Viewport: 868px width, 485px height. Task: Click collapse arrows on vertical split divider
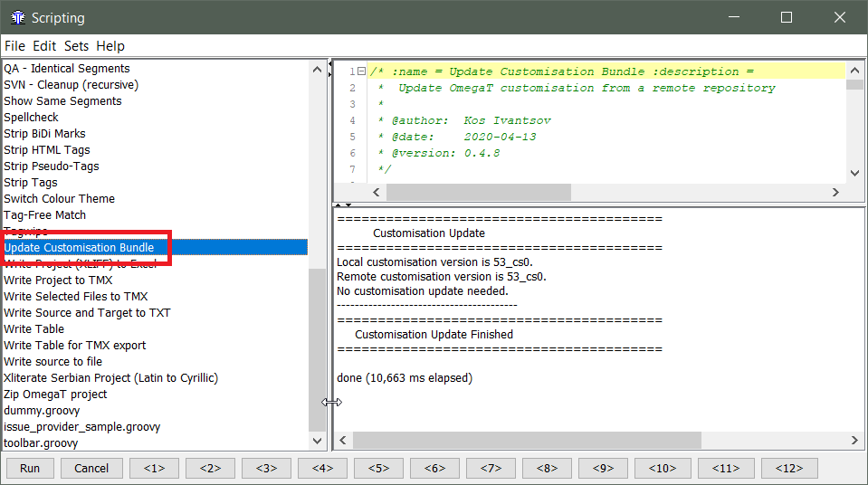[330, 69]
